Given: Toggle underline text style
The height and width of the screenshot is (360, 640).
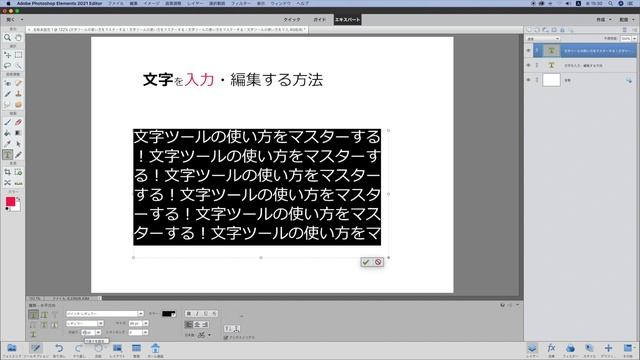Looking at the screenshot, I should (206, 313).
